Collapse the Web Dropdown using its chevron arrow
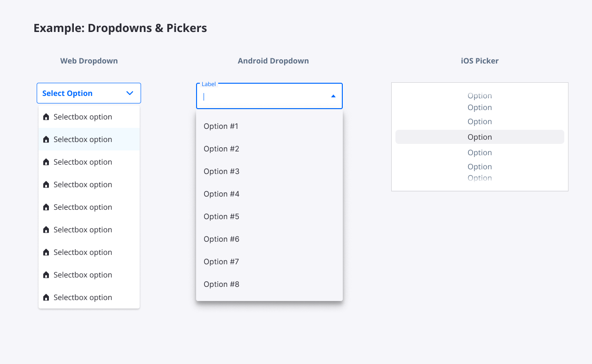Screen dimensions: 592x364 [130, 93]
